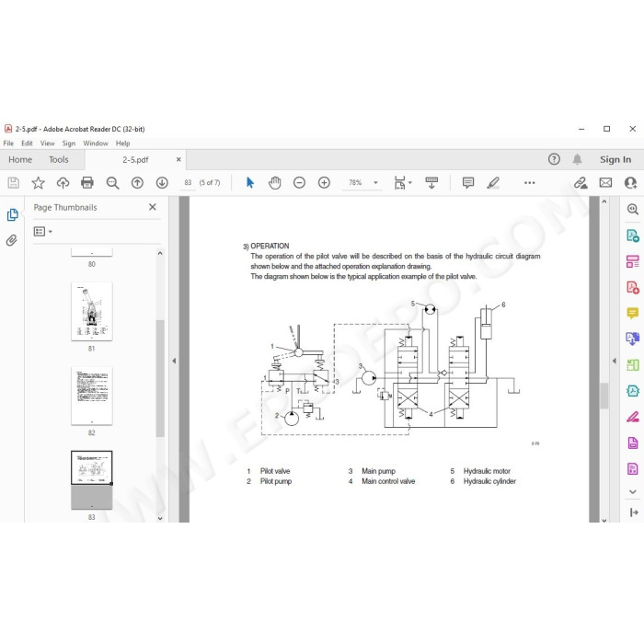Open Find text magnifier icon
The height and width of the screenshot is (644, 644).
112,183
